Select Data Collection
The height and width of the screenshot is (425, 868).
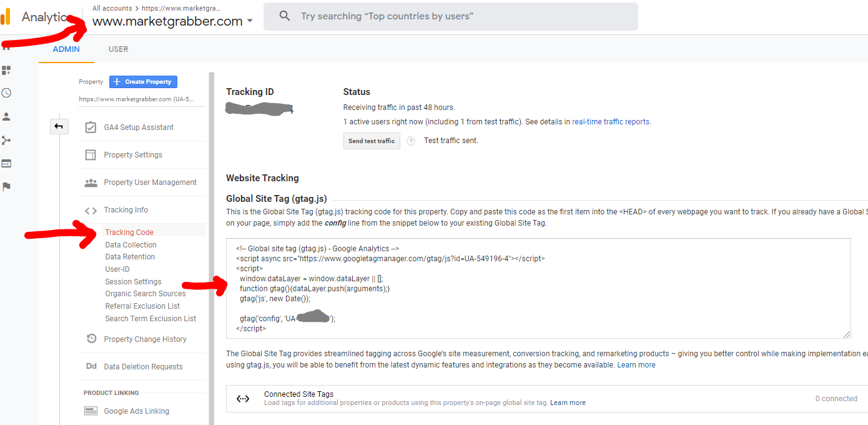point(131,245)
